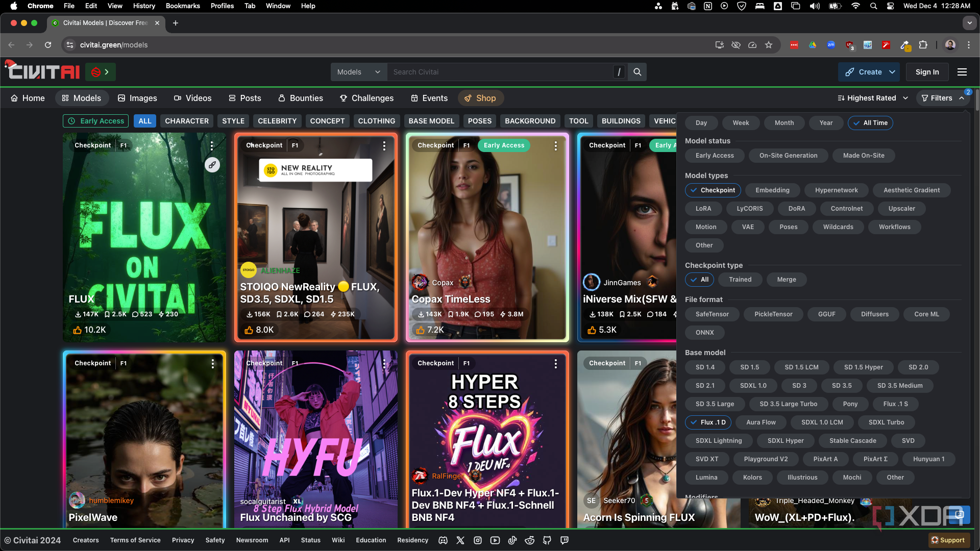Go to the Images tab
The height and width of the screenshot is (551, 980).
point(137,98)
